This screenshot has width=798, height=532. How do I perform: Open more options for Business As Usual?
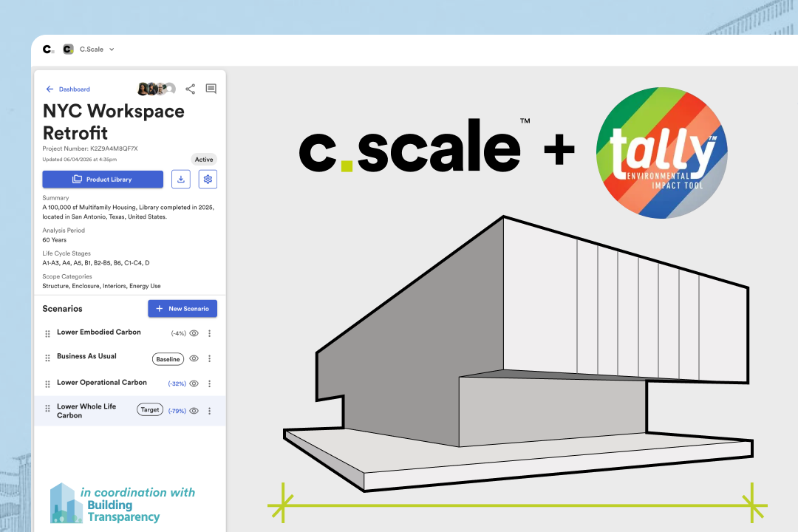(209, 358)
